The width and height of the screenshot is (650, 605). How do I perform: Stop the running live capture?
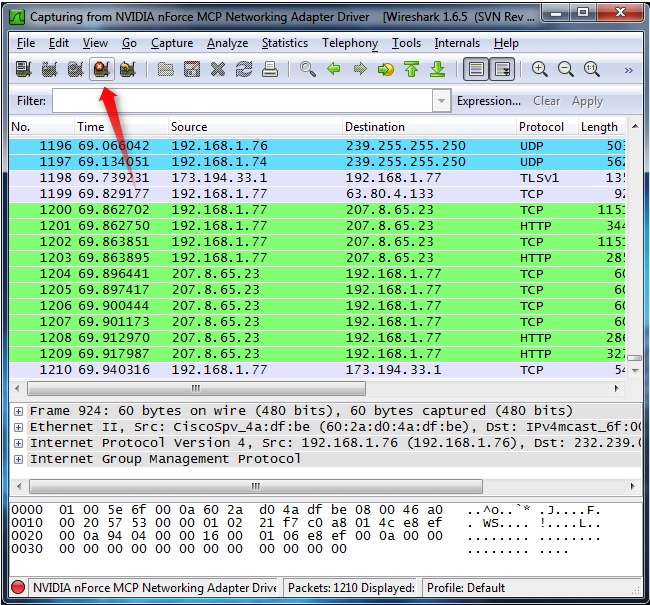101,70
